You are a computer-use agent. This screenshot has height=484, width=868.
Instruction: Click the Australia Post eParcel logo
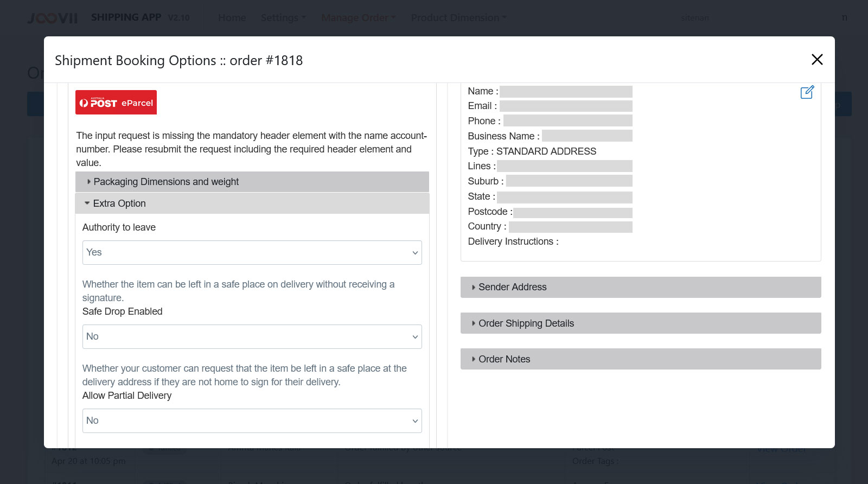116,103
